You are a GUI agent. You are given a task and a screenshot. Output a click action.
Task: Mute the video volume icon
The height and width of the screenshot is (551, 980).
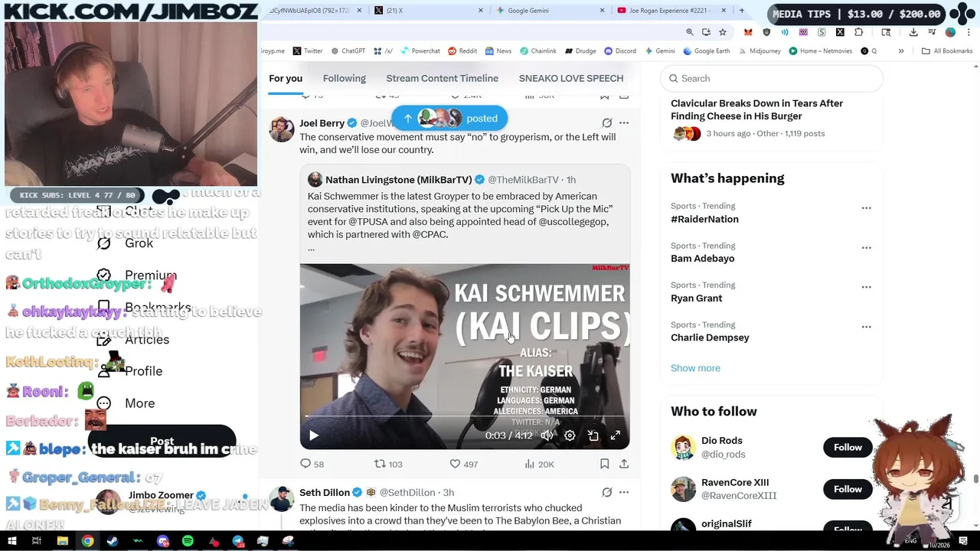[x=547, y=435]
